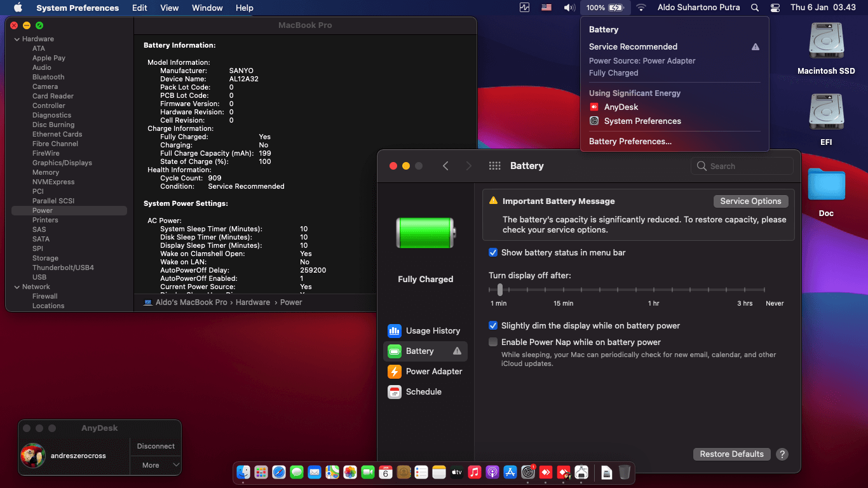
Task: Open the Macintosh SSD drive icon
Action: (x=826, y=42)
